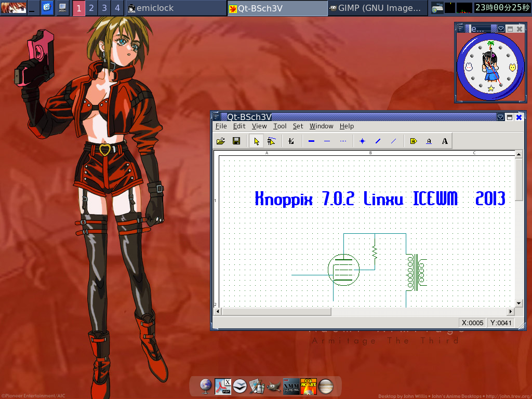This screenshot has height=399, width=532.
Task: Open XMMS from the dock
Action: point(290,387)
